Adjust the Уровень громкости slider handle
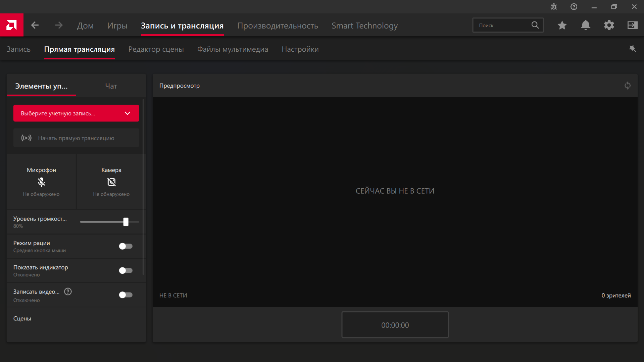 point(126,222)
